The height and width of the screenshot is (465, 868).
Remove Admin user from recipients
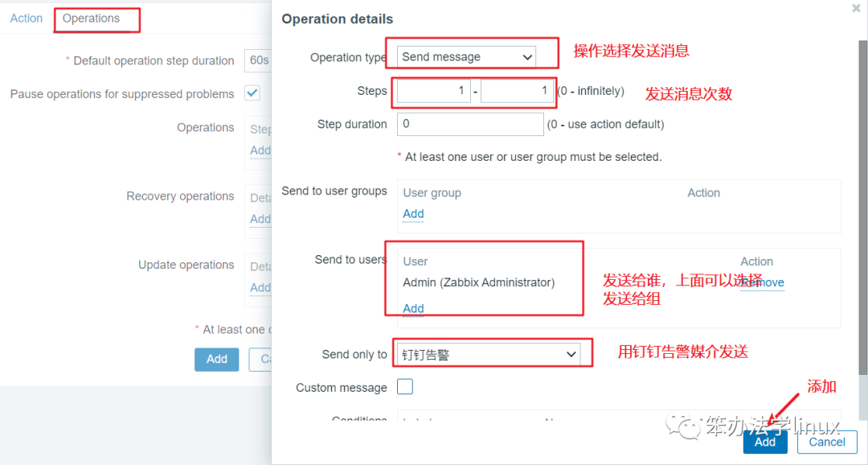(x=762, y=282)
